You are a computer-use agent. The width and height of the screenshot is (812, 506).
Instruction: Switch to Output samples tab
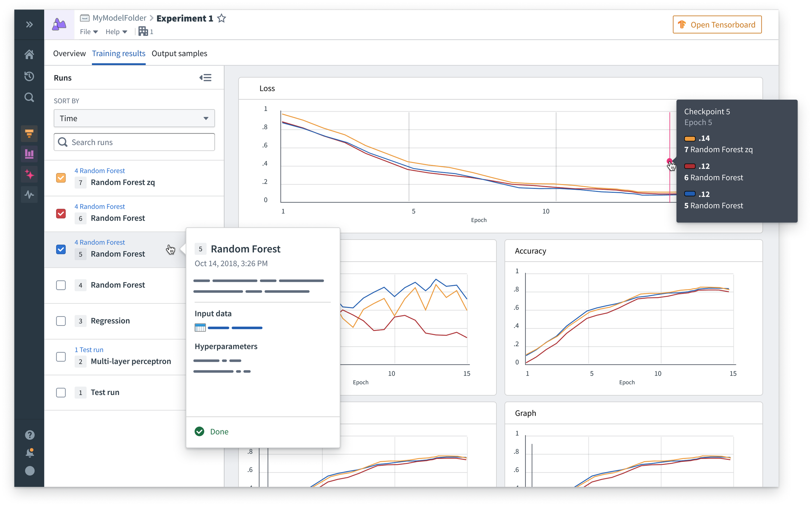(x=179, y=54)
